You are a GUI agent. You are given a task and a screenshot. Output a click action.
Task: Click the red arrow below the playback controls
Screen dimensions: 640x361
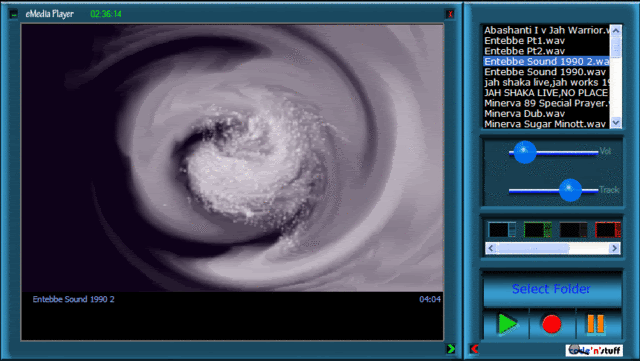474,349
